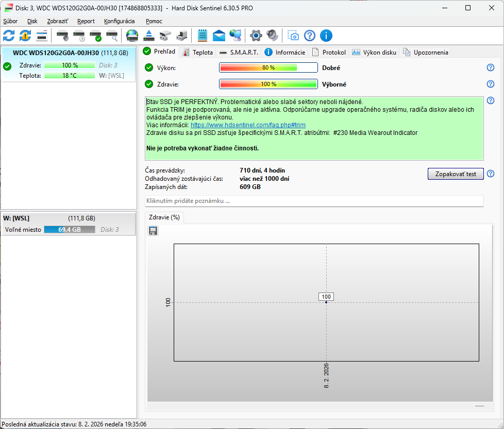The image size is (504, 429).
Task: Open the Zobraziť menu
Action: pos(58,21)
